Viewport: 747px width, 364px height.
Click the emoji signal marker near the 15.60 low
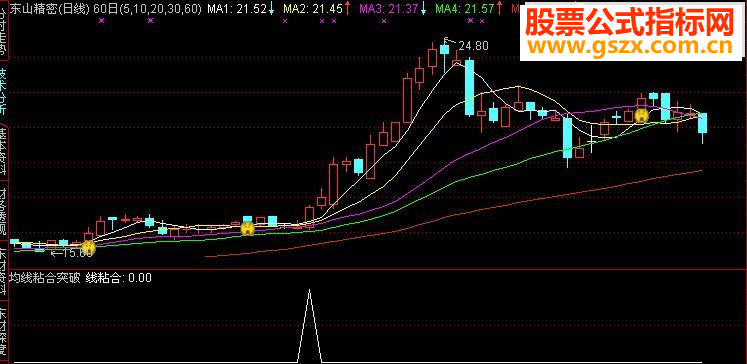click(88, 248)
